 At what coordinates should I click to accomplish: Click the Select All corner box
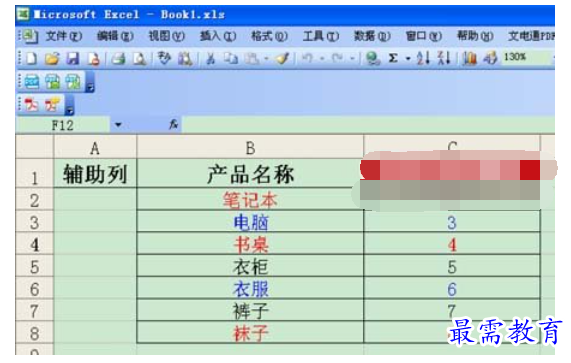point(34,147)
